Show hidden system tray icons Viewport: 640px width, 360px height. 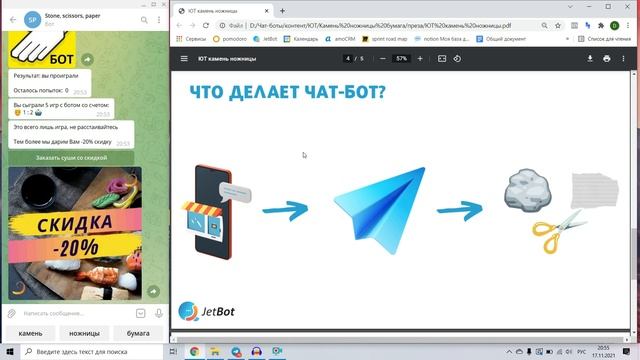509,351
